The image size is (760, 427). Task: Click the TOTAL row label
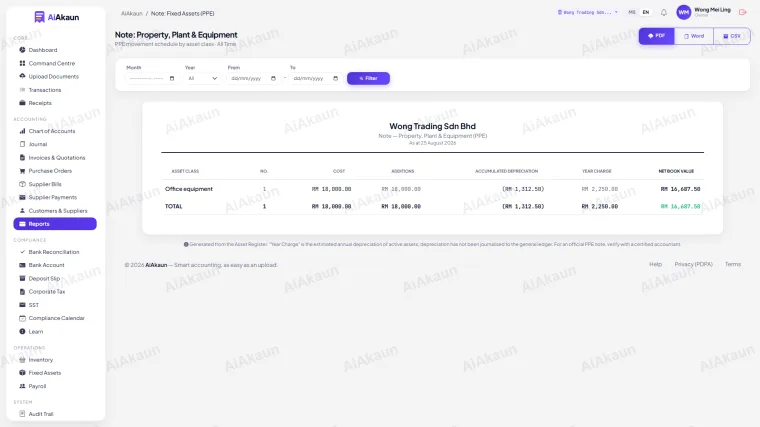click(174, 206)
